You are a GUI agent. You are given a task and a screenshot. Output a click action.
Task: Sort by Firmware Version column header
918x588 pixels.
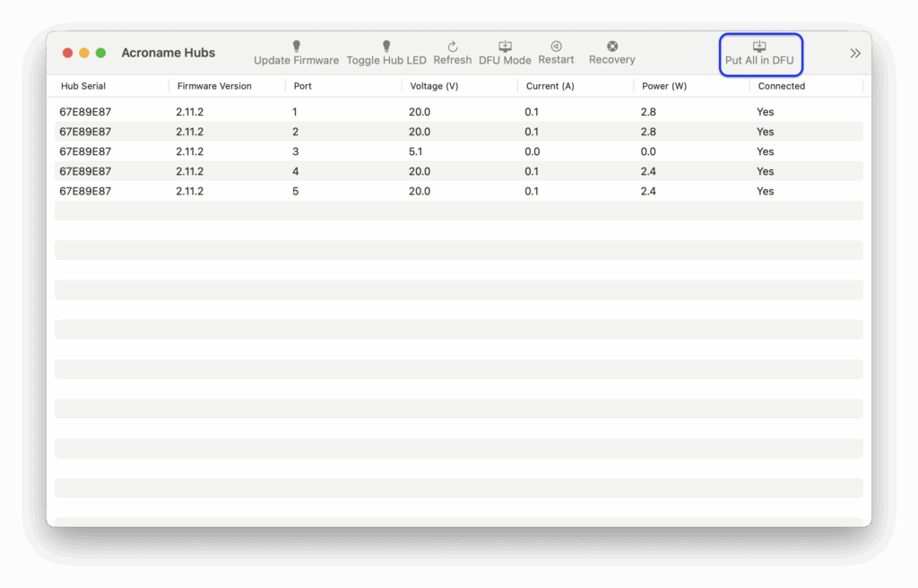coord(214,86)
